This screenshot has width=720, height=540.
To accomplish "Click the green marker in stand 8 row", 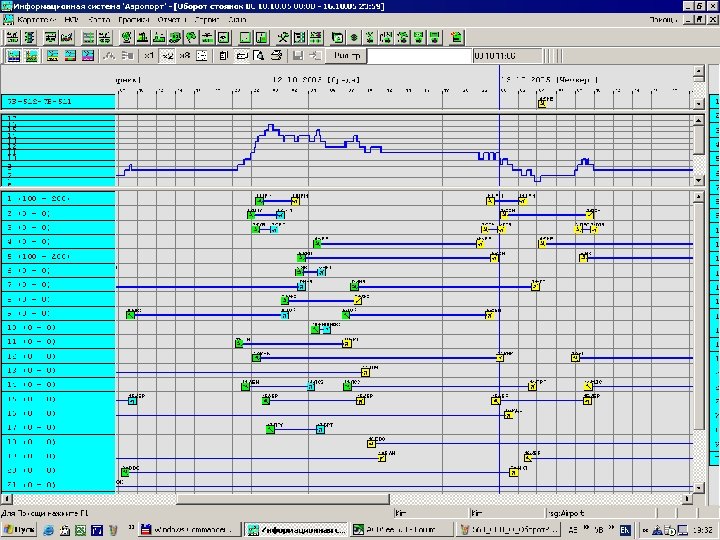I will (285, 301).
